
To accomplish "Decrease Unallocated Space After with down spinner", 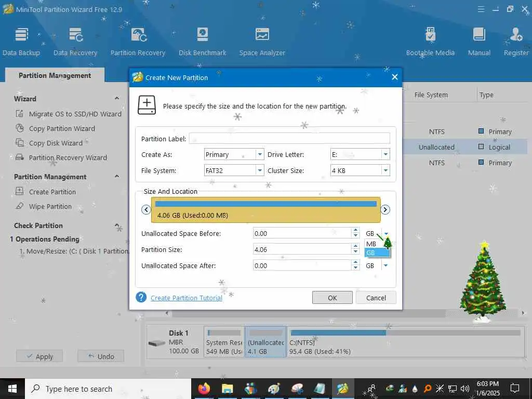I will (x=355, y=269).
